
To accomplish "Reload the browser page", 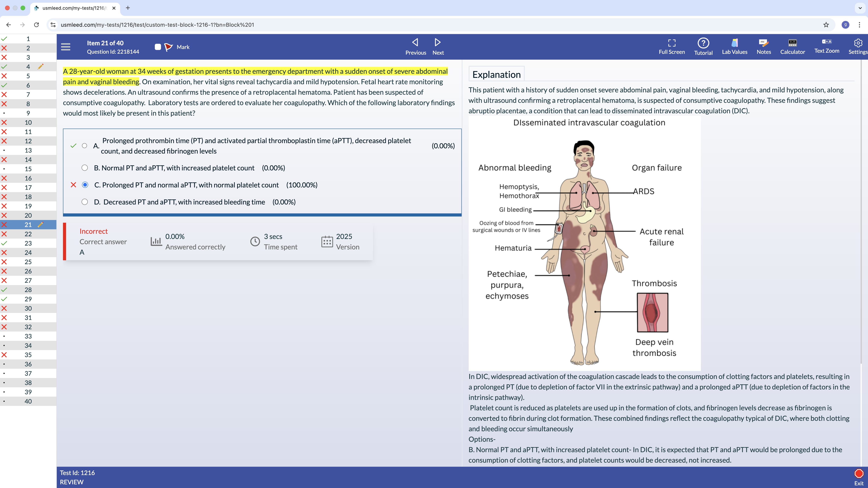I will (36, 25).
